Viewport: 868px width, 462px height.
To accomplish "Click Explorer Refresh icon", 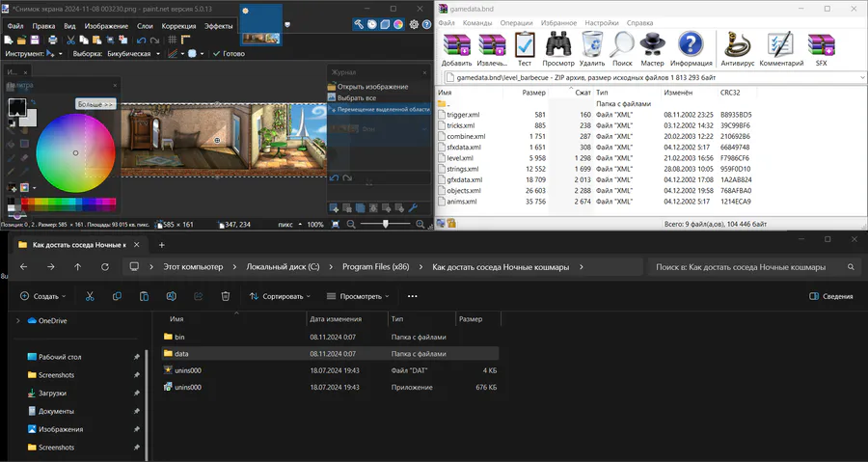I will (104, 267).
